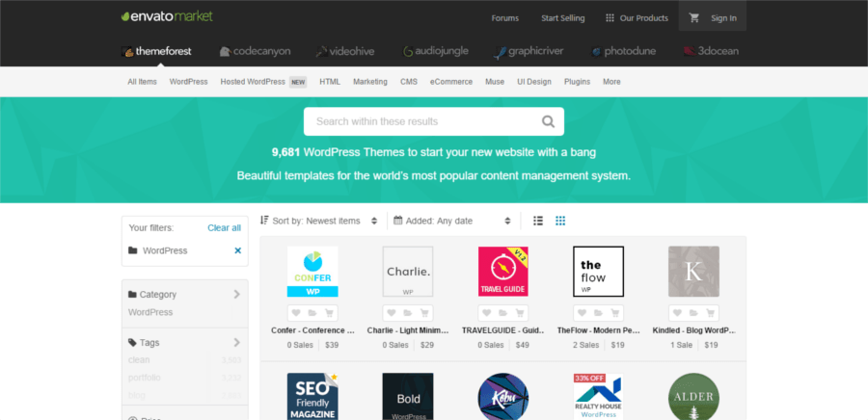Image resolution: width=868 pixels, height=420 pixels.
Task: Click the Forums link
Action: tap(504, 18)
